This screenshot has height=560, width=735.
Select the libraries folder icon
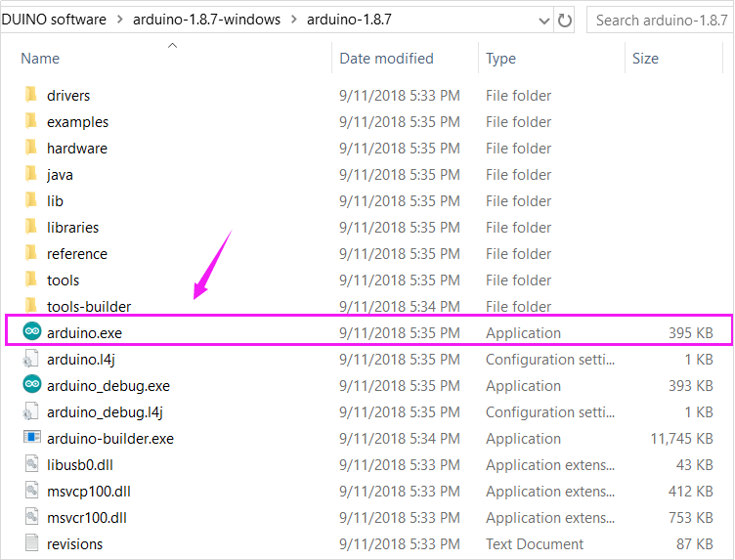click(x=31, y=227)
